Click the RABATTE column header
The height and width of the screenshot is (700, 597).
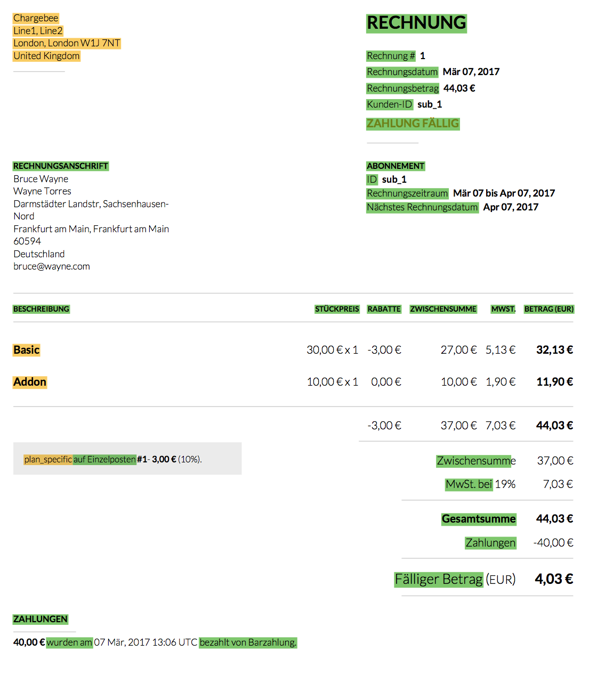384,309
